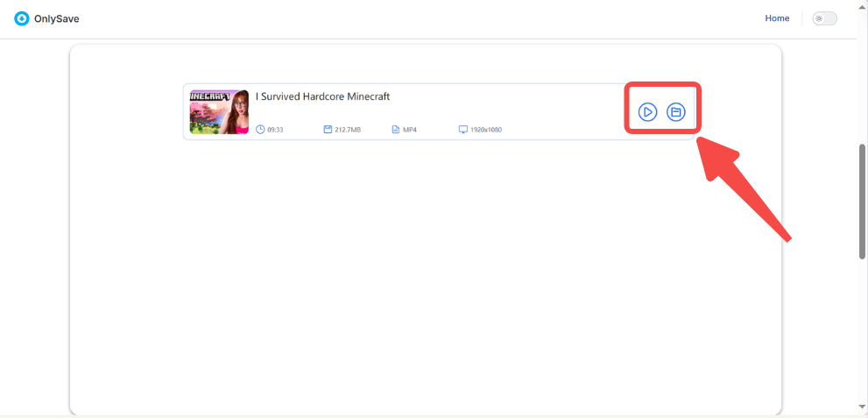The width and height of the screenshot is (868, 418).
Task: Click the 1920x1080 resolution label
Action: pos(486,130)
